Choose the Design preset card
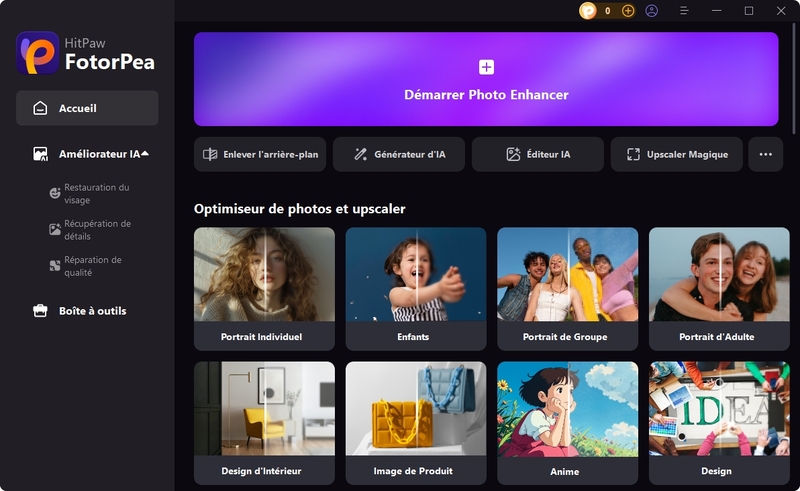800x491 pixels. pyautogui.click(x=719, y=423)
